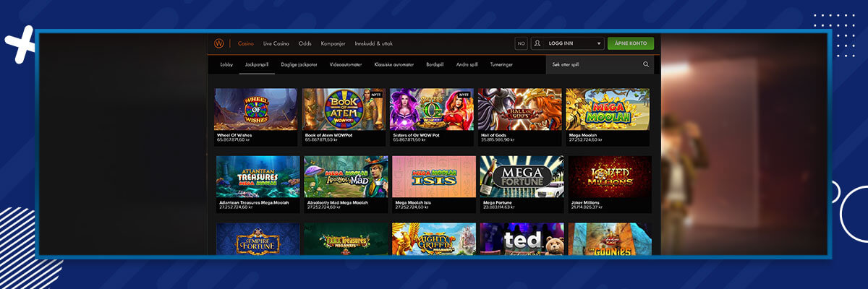Launch Mega Moolah Isis thumbnail
Viewport: 868px width, 289px height.
434,176
